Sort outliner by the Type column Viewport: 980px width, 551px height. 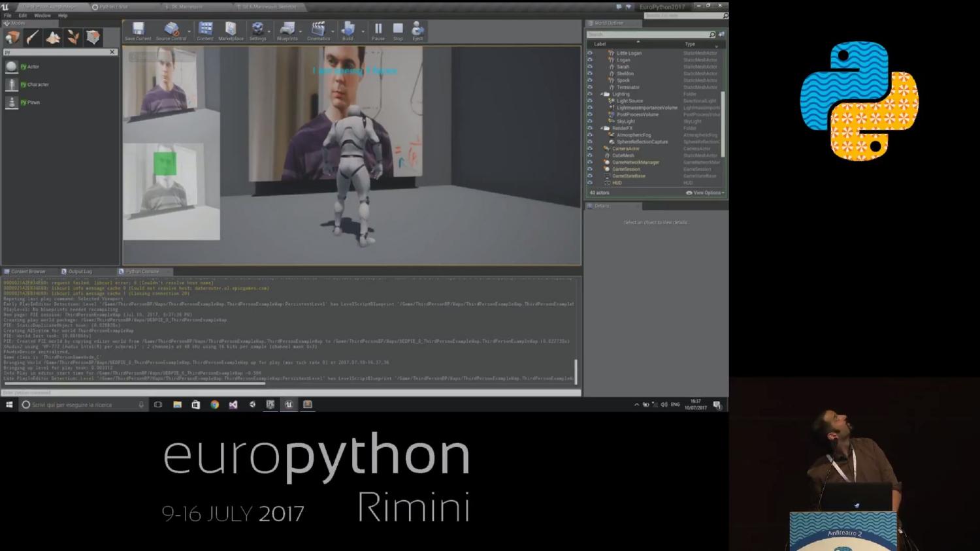click(x=690, y=44)
